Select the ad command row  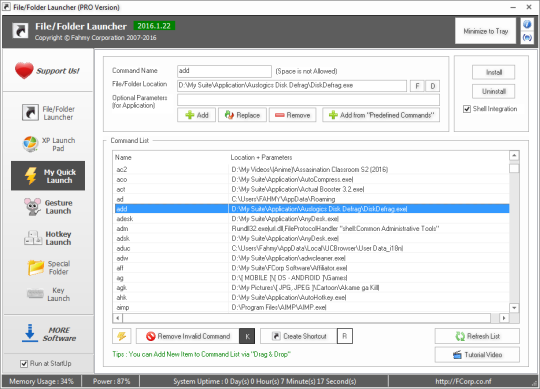pyautogui.click(x=312, y=199)
